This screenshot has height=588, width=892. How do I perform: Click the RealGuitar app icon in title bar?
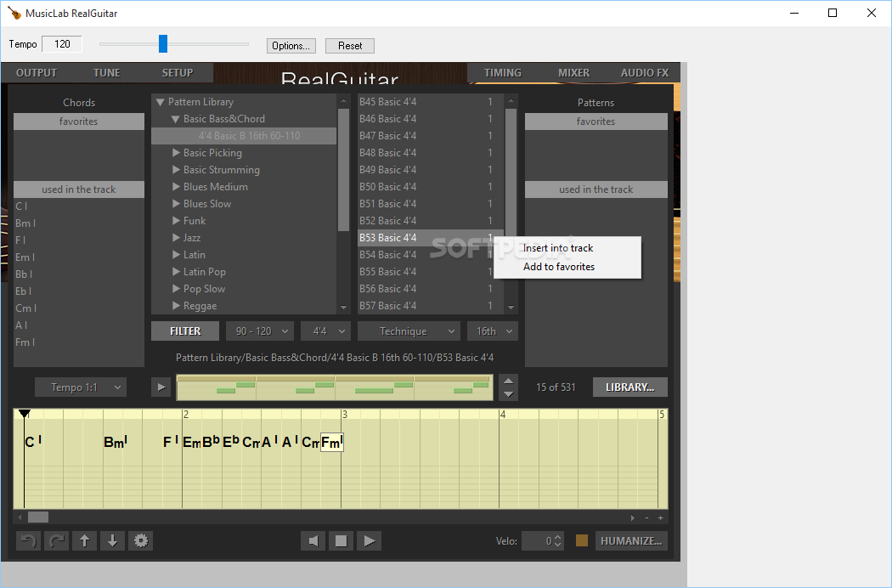click(14, 13)
